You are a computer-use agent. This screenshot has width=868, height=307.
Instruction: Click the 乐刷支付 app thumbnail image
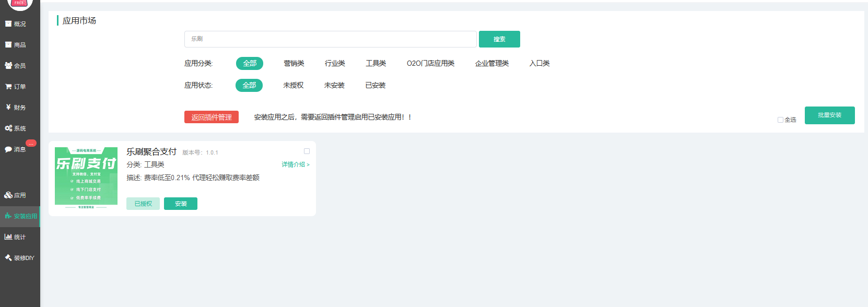coord(86,176)
